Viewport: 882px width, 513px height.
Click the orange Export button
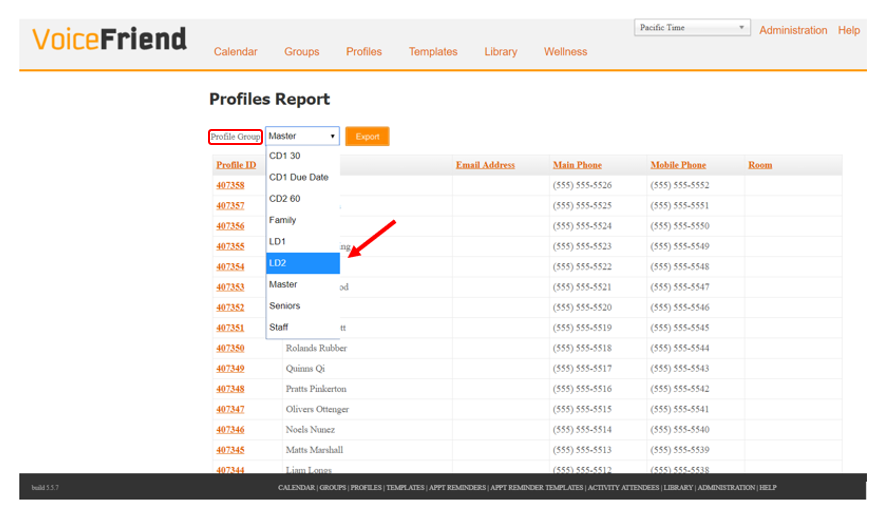coord(367,136)
